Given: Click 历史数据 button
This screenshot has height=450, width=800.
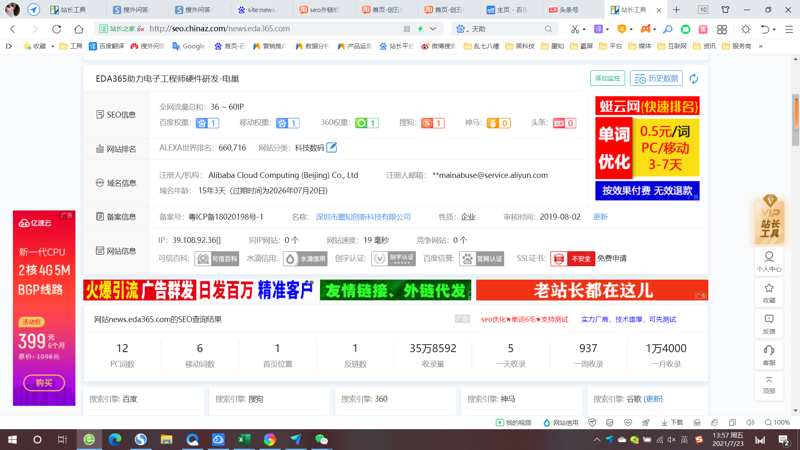Looking at the screenshot, I should coord(656,78).
